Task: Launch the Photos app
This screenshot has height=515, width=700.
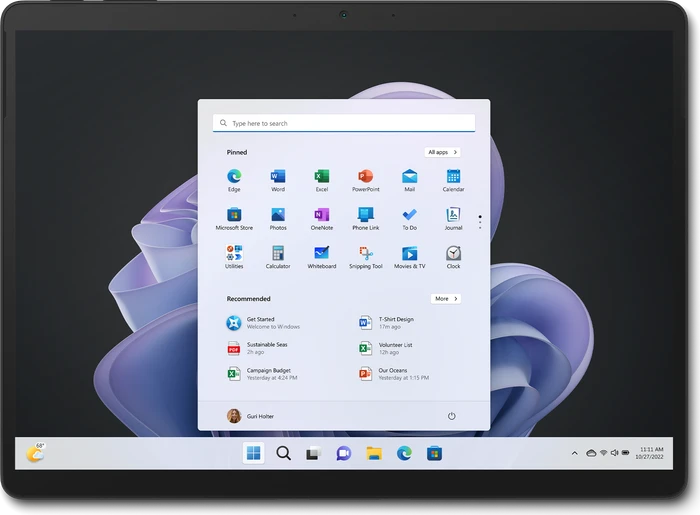Action: point(278,219)
